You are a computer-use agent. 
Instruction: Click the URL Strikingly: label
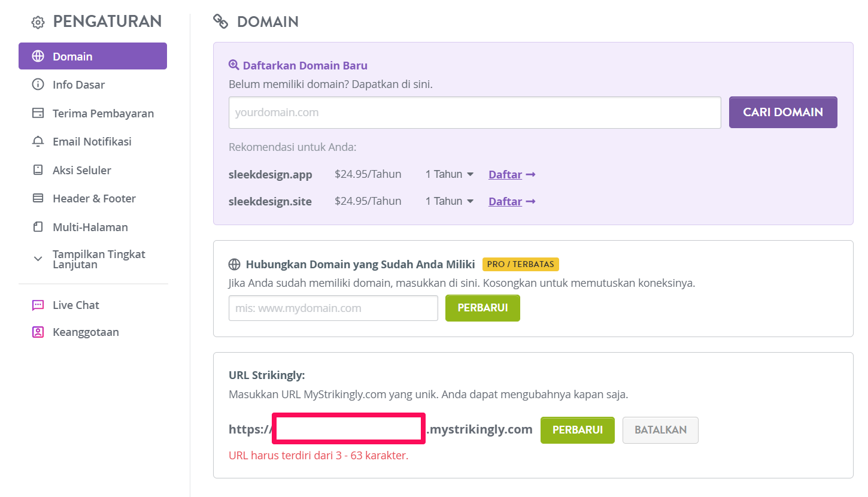pyautogui.click(x=267, y=375)
